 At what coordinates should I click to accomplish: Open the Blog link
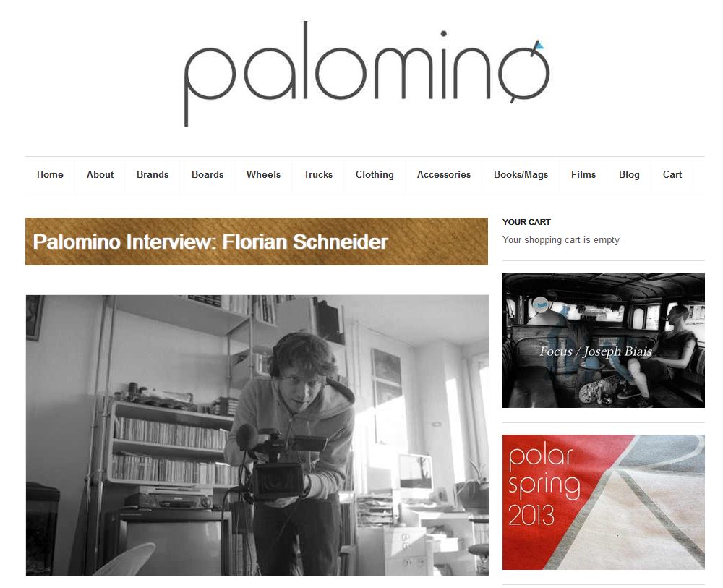629,175
